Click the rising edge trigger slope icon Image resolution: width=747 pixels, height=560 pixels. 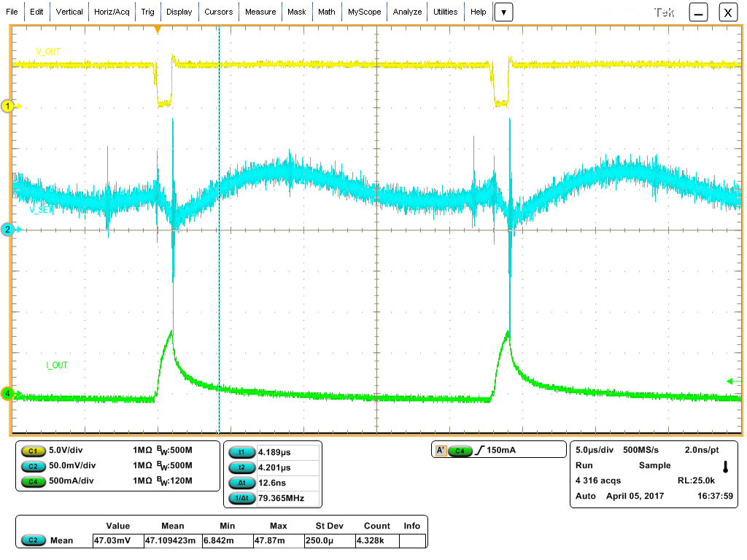coord(480,450)
